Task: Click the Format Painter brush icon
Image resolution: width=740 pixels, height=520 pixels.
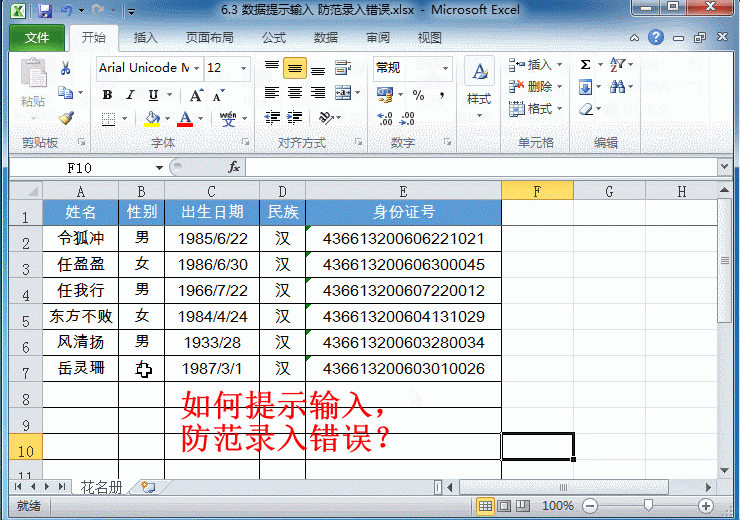Action: 66,118
